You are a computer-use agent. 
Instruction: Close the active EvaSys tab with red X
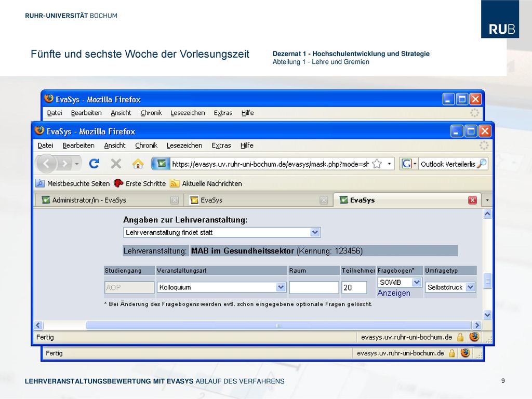[472, 200]
